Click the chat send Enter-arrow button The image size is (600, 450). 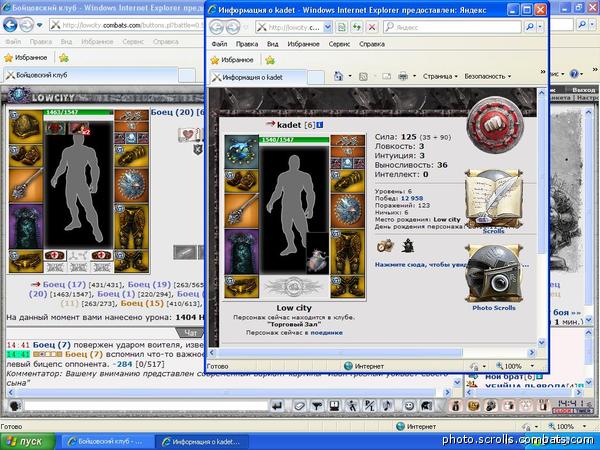pos(277,406)
